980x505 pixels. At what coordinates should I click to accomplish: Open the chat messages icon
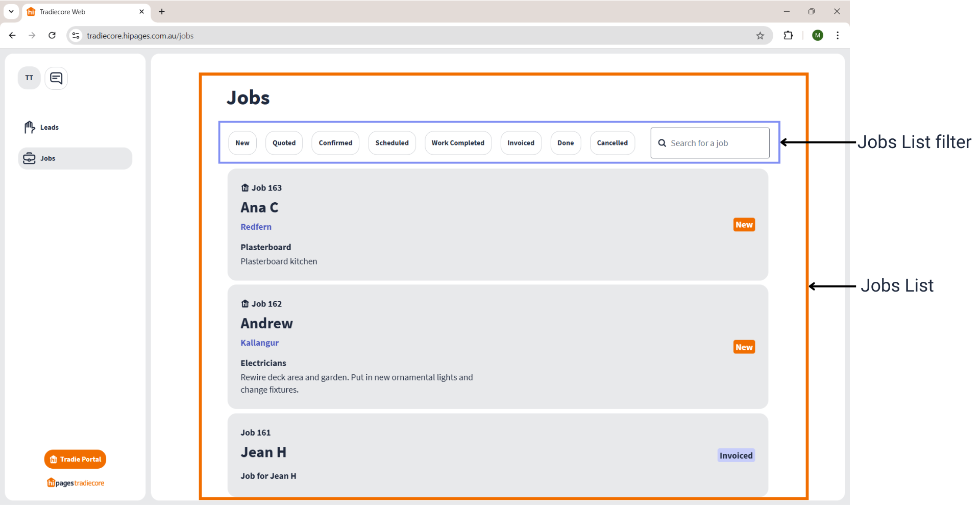coord(56,78)
